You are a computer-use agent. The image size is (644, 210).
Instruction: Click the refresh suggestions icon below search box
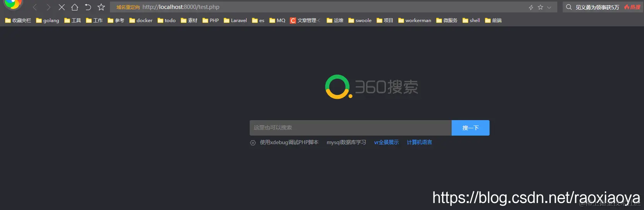[253, 143]
